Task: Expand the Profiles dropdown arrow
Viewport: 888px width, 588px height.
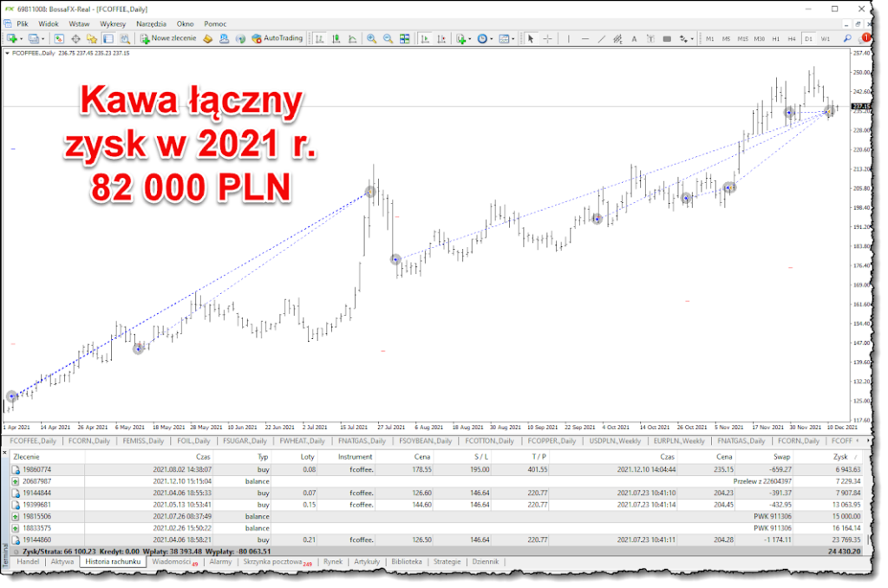Action: 43,39
